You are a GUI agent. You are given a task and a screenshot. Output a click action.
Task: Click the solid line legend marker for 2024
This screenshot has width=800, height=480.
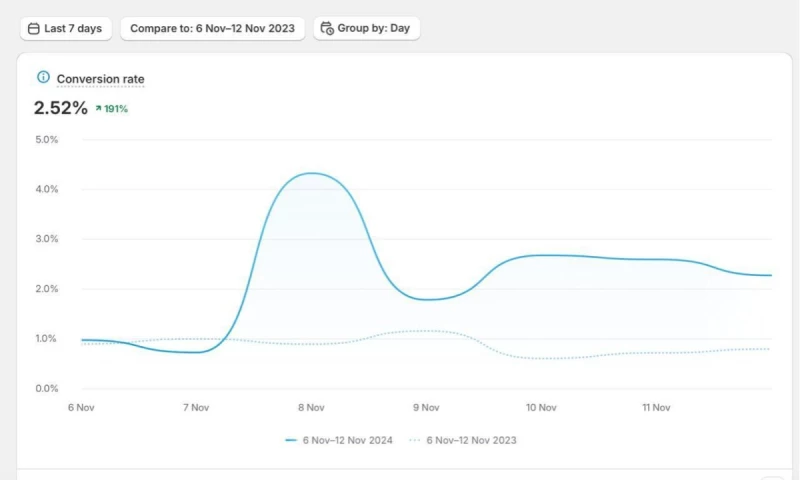(x=291, y=440)
